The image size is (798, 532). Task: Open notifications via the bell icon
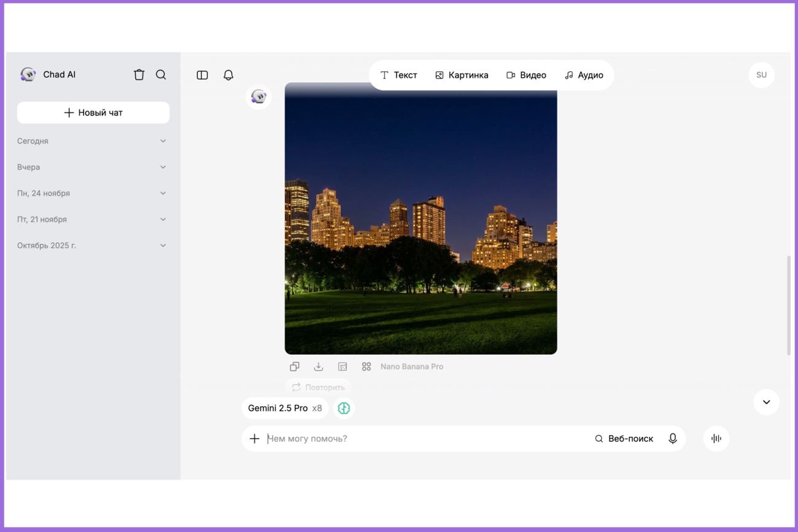(228, 75)
